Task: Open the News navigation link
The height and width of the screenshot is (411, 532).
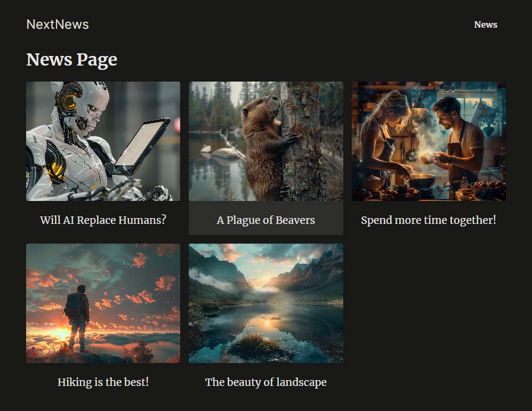Action: pos(485,25)
